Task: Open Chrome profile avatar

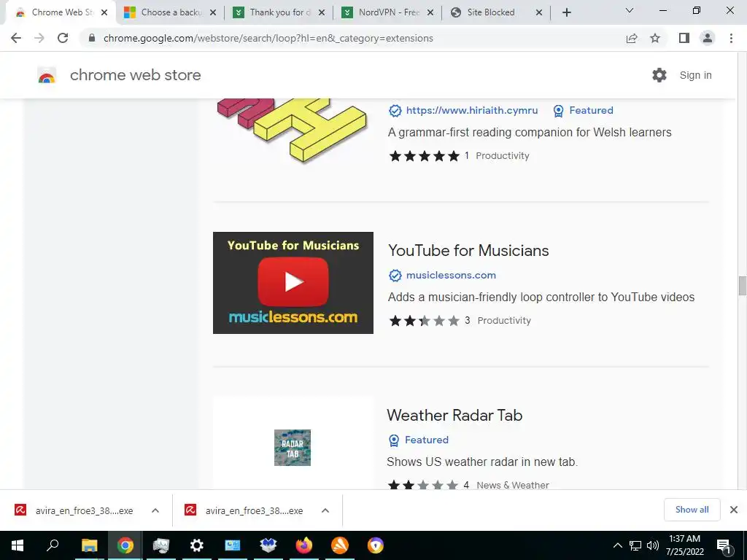Action: pyautogui.click(x=708, y=38)
